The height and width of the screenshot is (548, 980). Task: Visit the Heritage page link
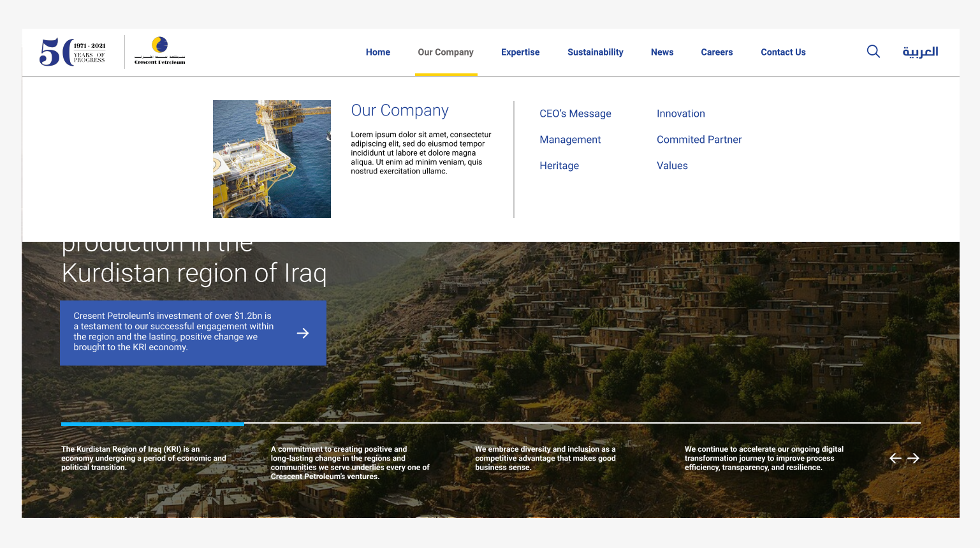pos(559,166)
